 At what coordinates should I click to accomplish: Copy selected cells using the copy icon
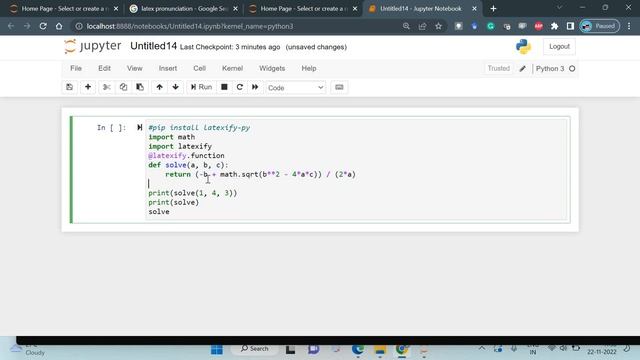[123, 87]
